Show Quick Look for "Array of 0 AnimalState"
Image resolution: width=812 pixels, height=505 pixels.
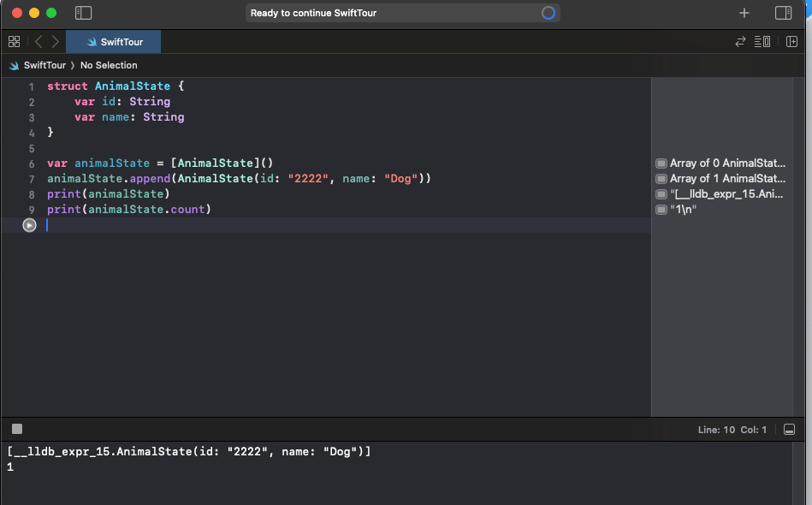pyautogui.click(x=661, y=163)
